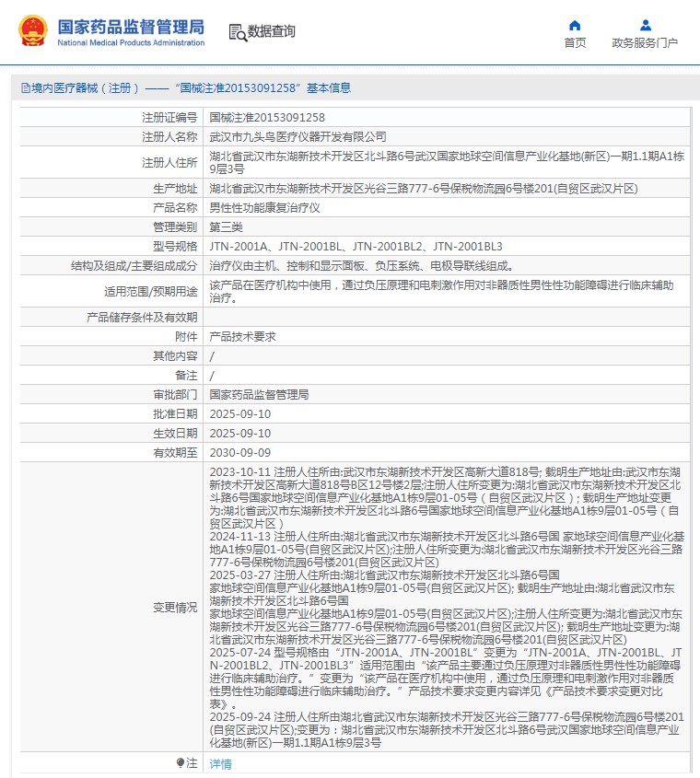Viewport: 700px width, 778px height.
Task: Go to 首页 home icon
Action: tap(575, 25)
